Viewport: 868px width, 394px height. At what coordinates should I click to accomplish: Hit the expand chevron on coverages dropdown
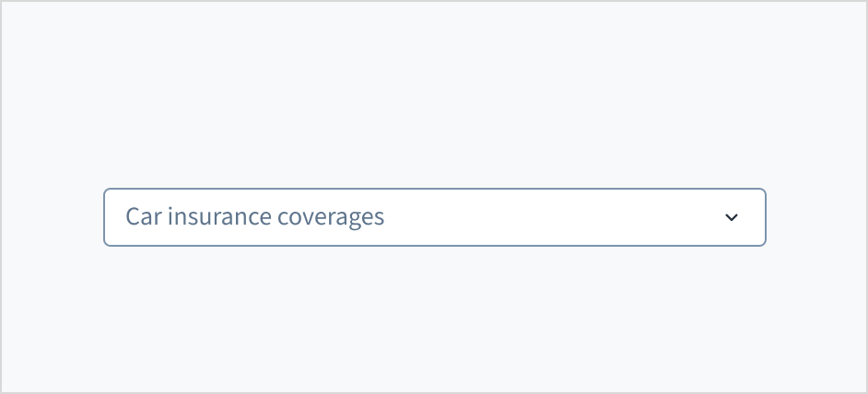[x=732, y=217]
